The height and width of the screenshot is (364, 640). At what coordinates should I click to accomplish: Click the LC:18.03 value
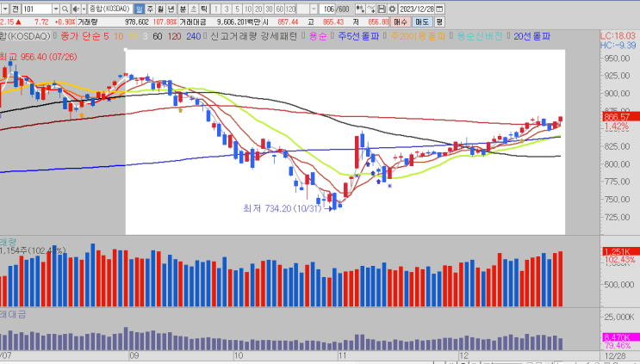pos(618,36)
